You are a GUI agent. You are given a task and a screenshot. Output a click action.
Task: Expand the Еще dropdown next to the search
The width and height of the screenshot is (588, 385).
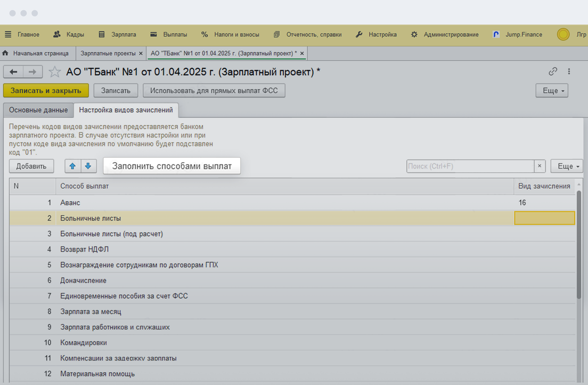point(567,166)
